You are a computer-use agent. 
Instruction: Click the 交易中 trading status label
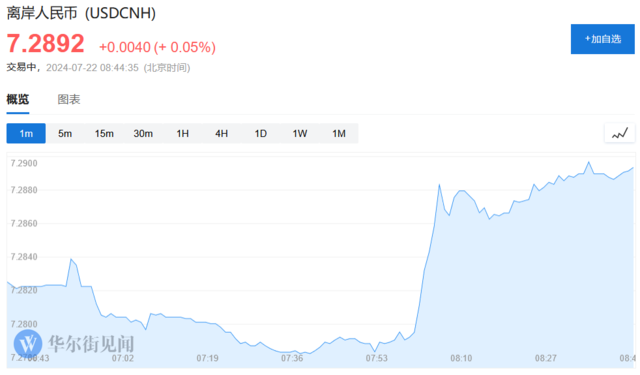click(x=21, y=67)
